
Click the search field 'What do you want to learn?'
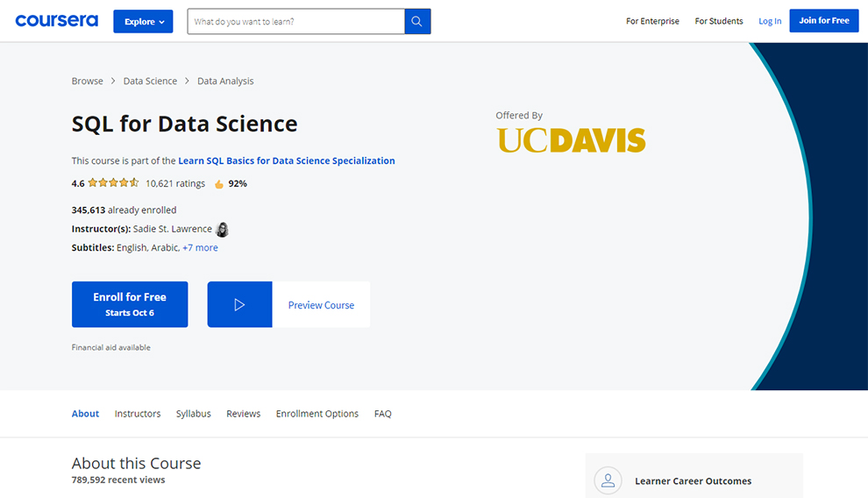pyautogui.click(x=295, y=22)
